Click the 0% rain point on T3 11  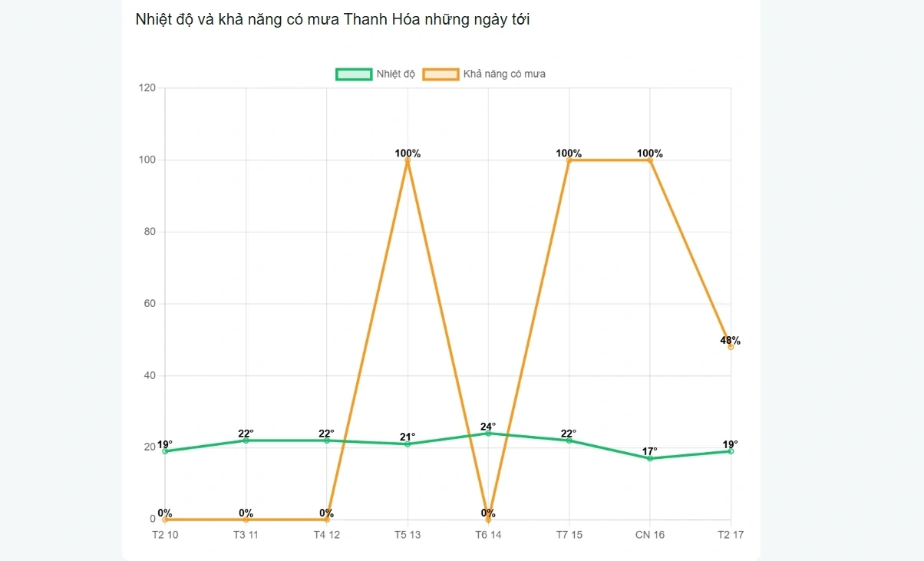click(x=246, y=520)
